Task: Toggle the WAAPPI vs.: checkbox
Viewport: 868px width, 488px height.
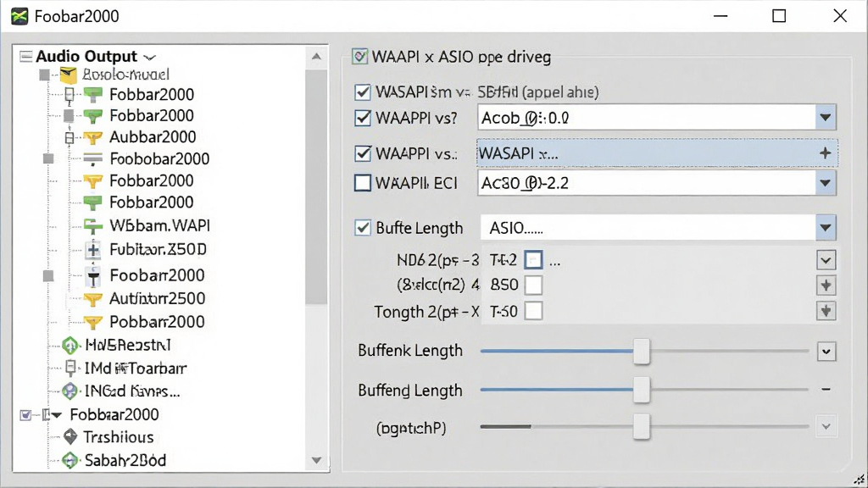Action: (363, 153)
